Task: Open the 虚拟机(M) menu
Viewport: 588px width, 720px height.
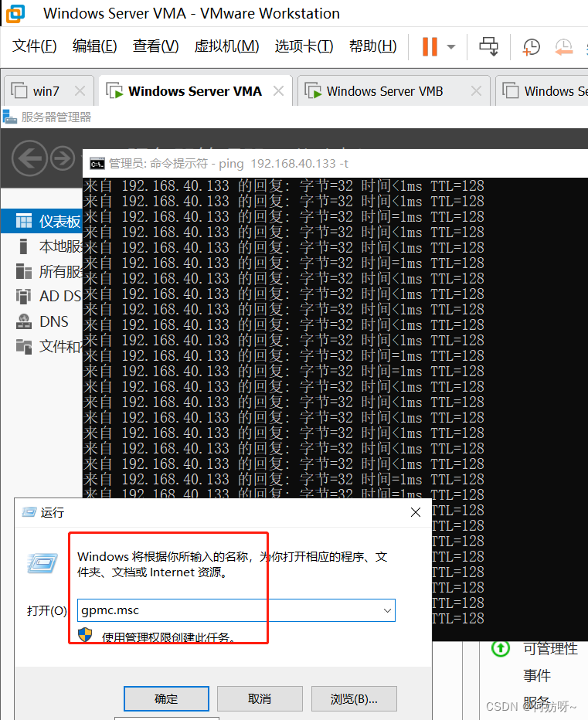Action: pos(226,46)
